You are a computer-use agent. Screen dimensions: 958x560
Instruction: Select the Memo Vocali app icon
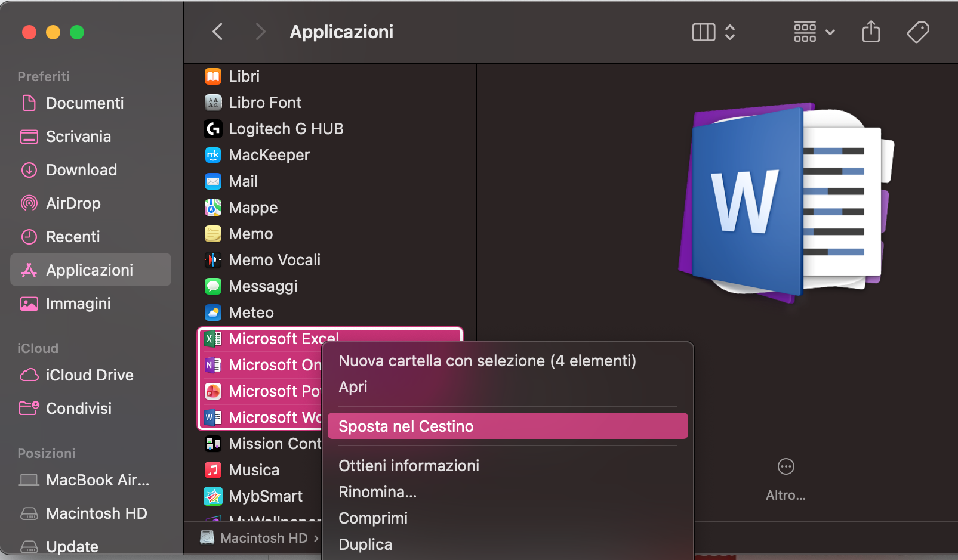tap(213, 260)
